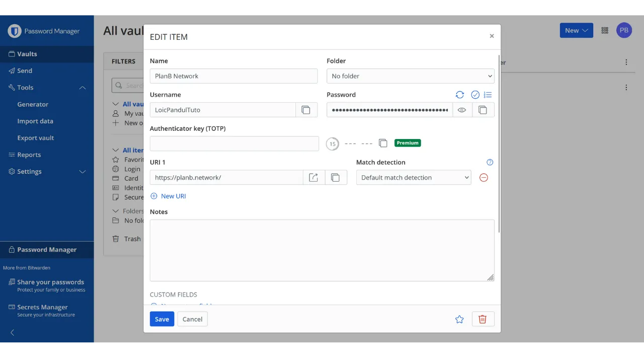Collapse the Tools section in sidebar
644x358 pixels.
pos(83,88)
